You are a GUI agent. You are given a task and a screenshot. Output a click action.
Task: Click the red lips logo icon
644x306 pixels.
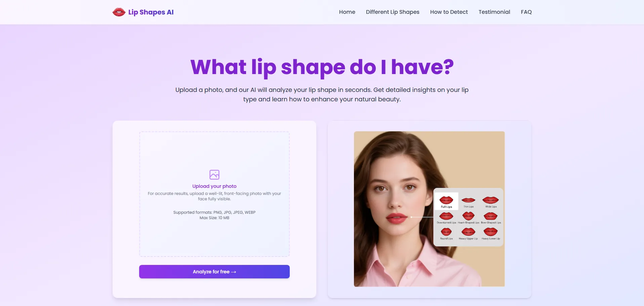coord(119,12)
